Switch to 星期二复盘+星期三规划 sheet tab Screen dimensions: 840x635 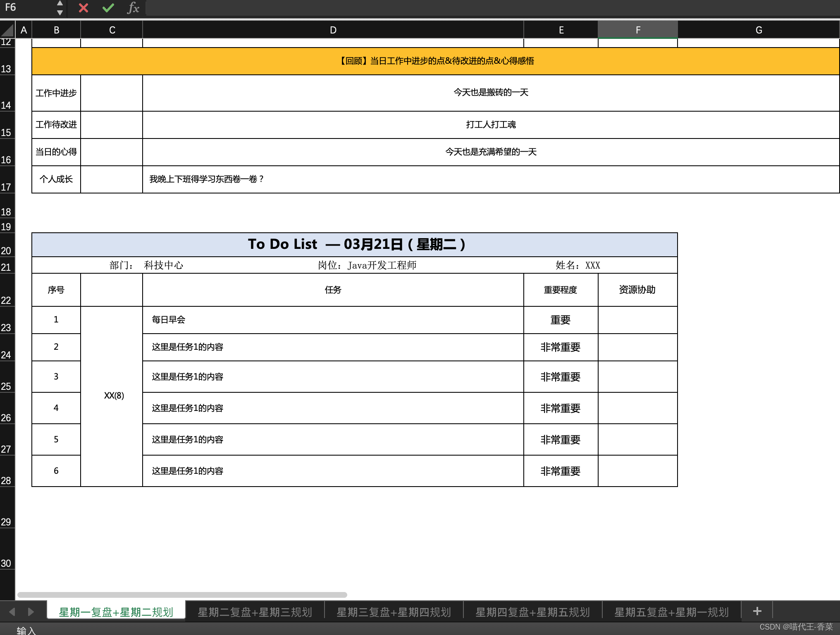(255, 612)
